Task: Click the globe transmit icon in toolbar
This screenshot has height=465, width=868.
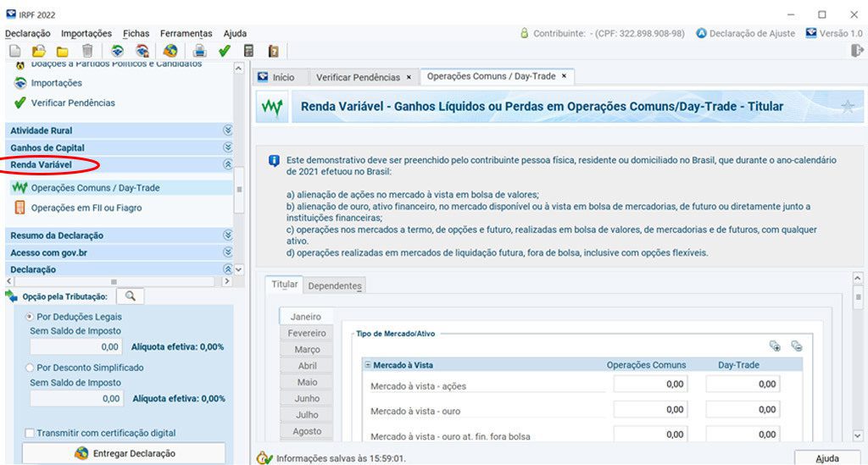Action: click(170, 52)
